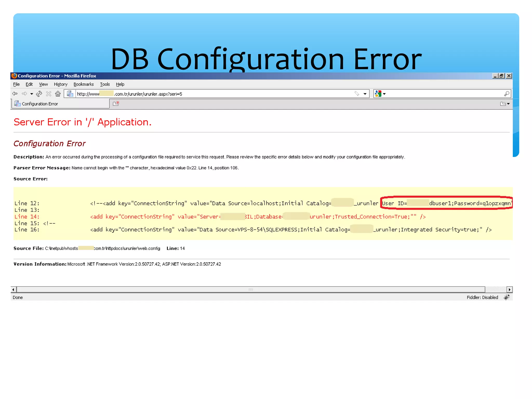Click the horizontal scrollbar thumb
The width and height of the screenshot is (532, 399).
click(x=251, y=289)
